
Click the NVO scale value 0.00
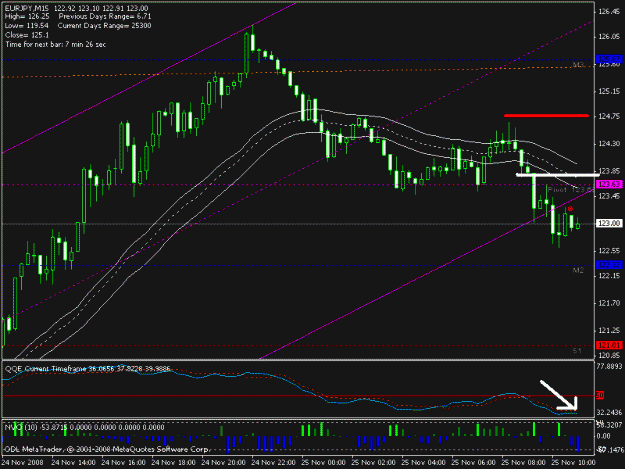604,436
